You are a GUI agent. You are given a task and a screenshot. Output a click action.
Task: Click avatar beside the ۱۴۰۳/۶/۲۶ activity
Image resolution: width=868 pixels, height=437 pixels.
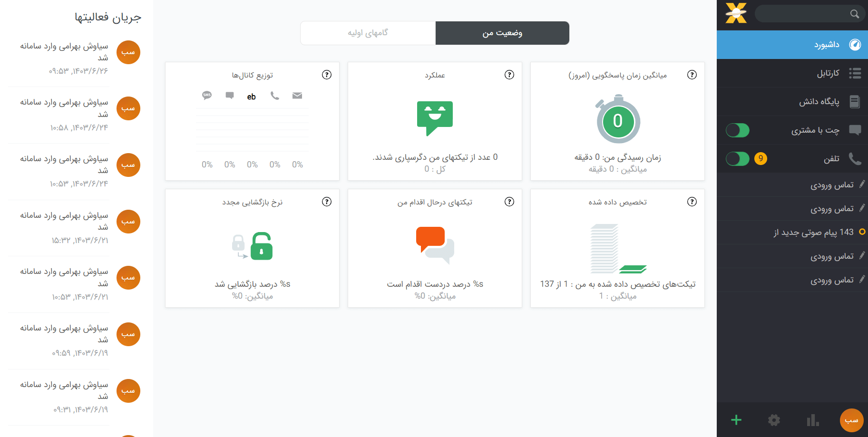(128, 52)
